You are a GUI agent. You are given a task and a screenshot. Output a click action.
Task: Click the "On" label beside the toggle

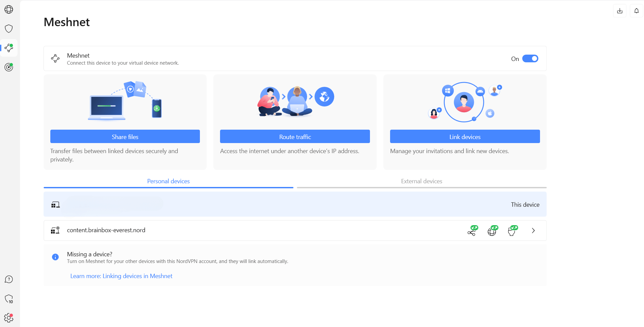point(515,59)
